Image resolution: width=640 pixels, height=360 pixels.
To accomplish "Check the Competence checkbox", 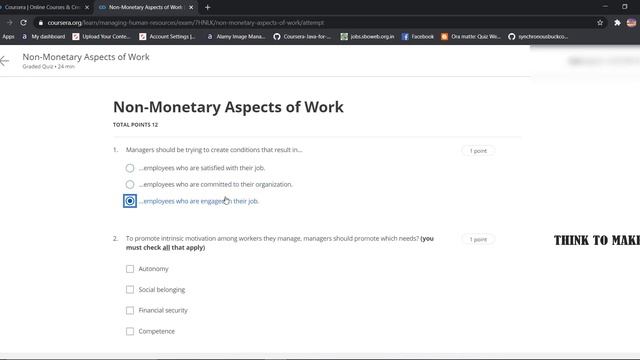I will 130,331.
